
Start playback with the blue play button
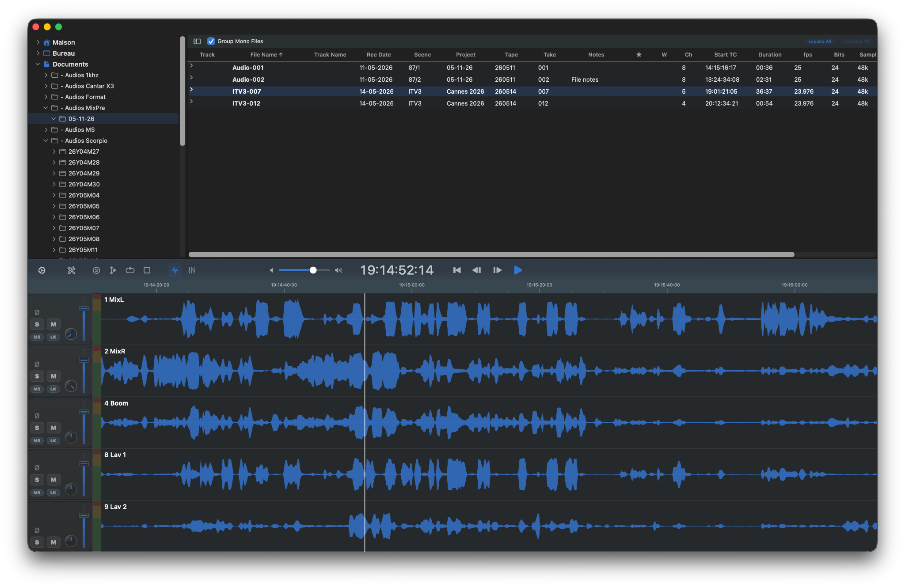518,270
